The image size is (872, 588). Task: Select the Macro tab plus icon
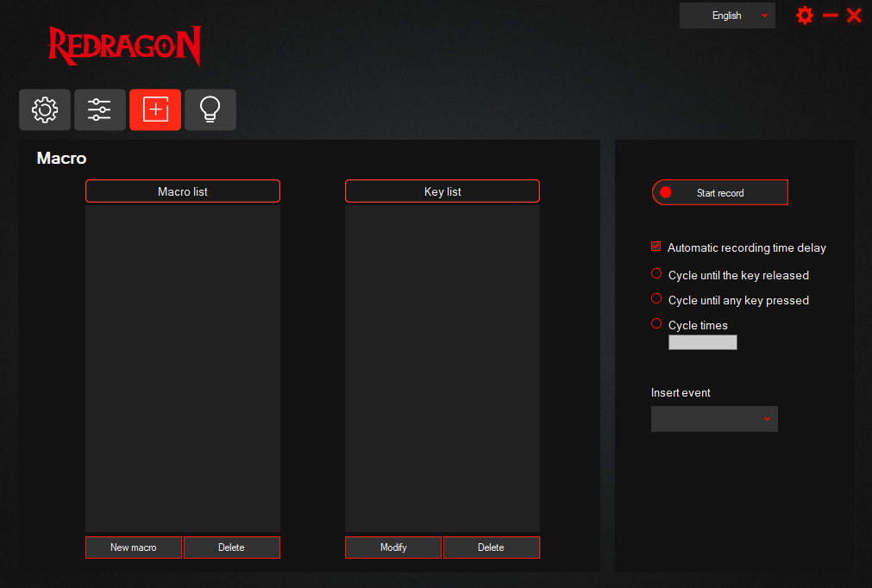155,109
